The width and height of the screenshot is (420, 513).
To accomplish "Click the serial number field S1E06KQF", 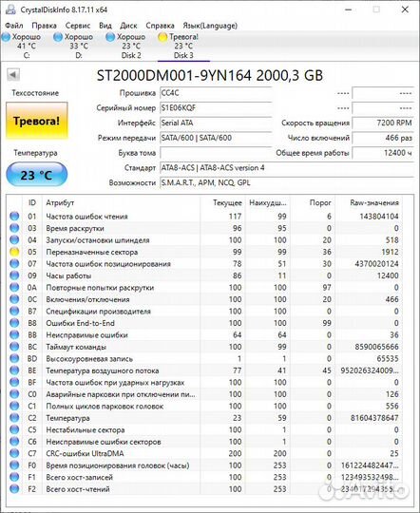I will pyautogui.click(x=216, y=108).
